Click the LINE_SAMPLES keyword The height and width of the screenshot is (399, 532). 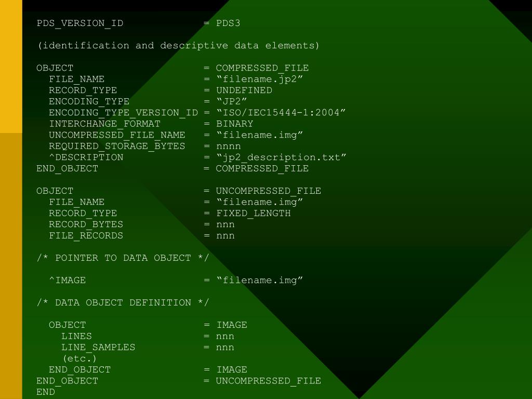click(x=98, y=348)
